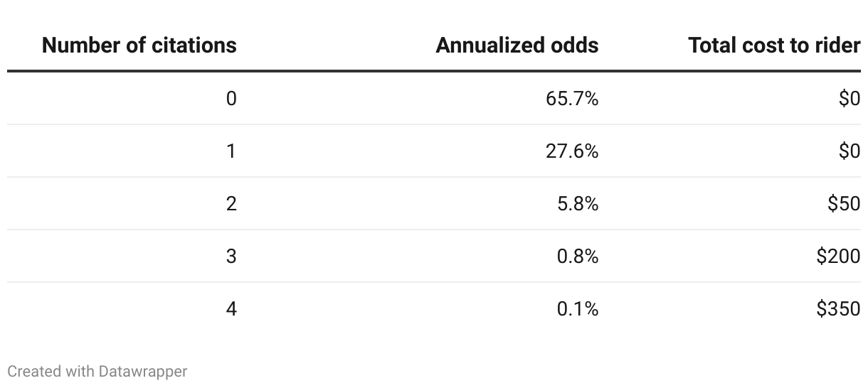Select the 0.1% odds cell

[x=578, y=309]
